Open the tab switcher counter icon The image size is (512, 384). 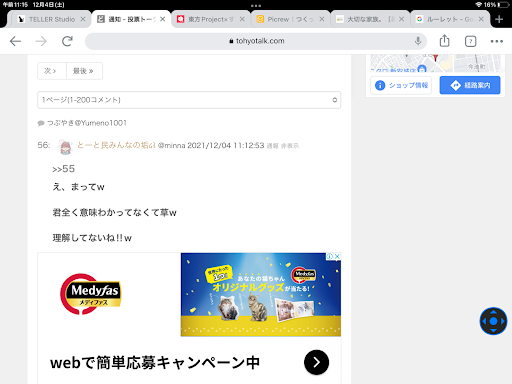click(470, 41)
